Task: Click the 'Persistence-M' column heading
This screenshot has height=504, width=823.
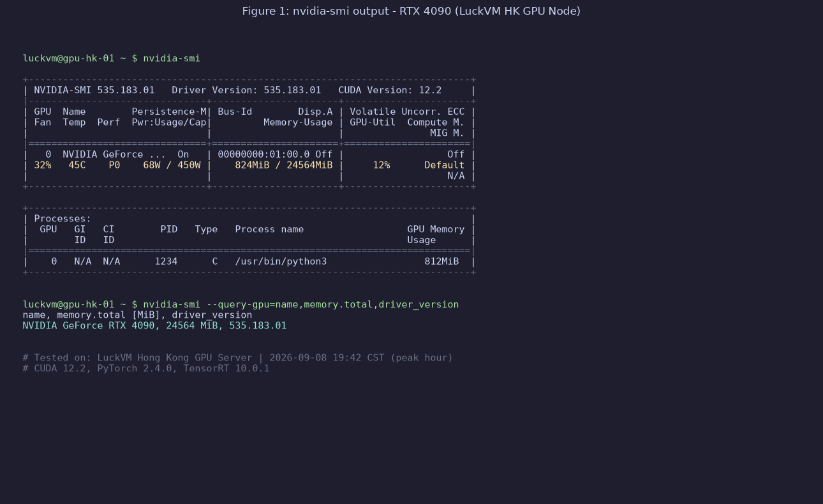Action: [x=169, y=112]
